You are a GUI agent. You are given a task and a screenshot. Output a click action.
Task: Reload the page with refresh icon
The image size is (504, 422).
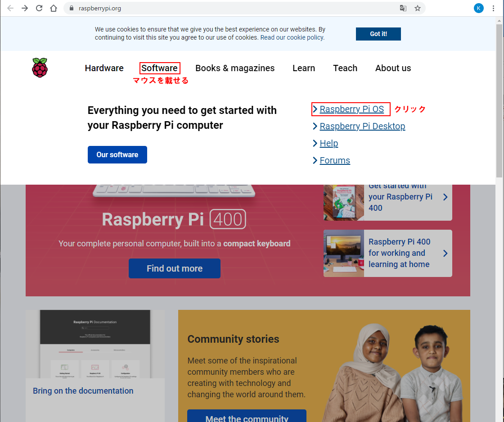pyautogui.click(x=39, y=8)
